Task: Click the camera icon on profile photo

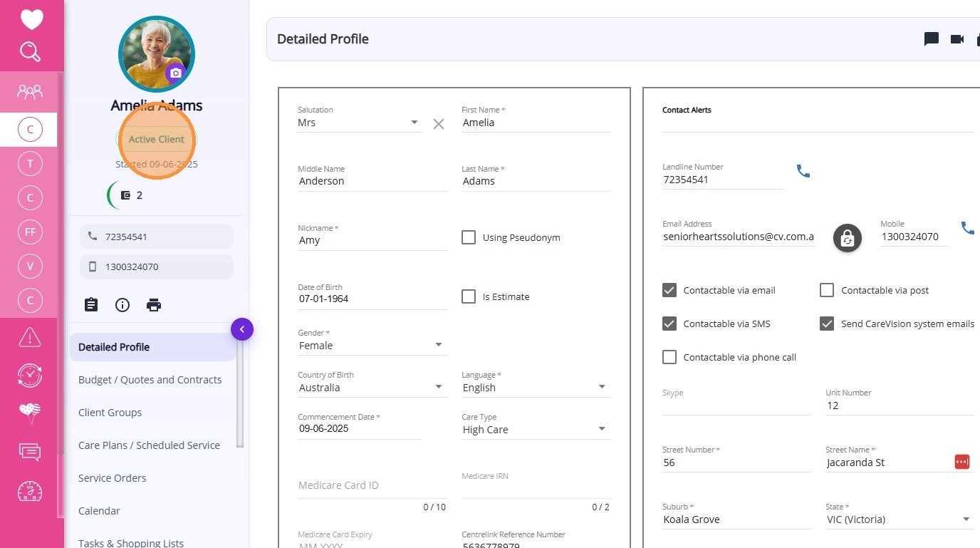Action: 175,73
